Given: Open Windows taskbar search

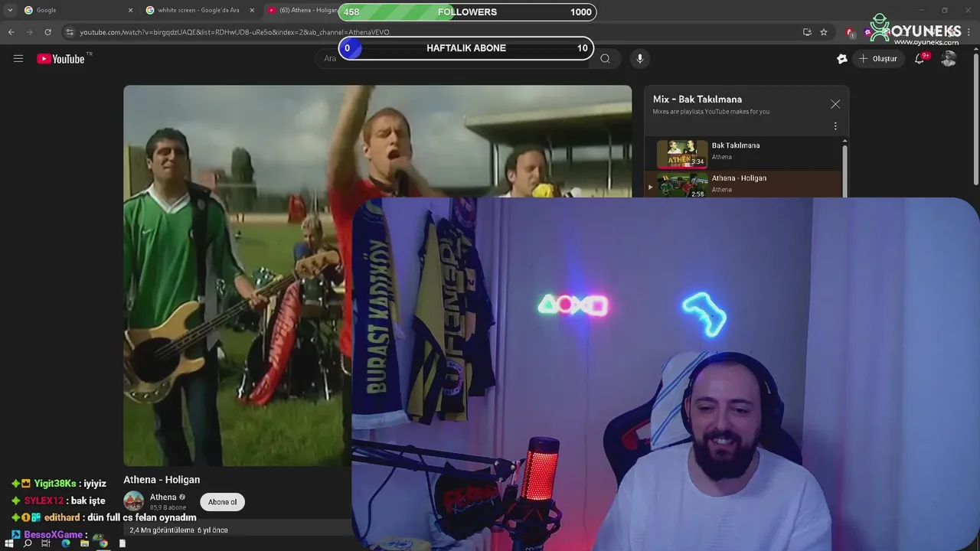Looking at the screenshot, I should [x=28, y=543].
